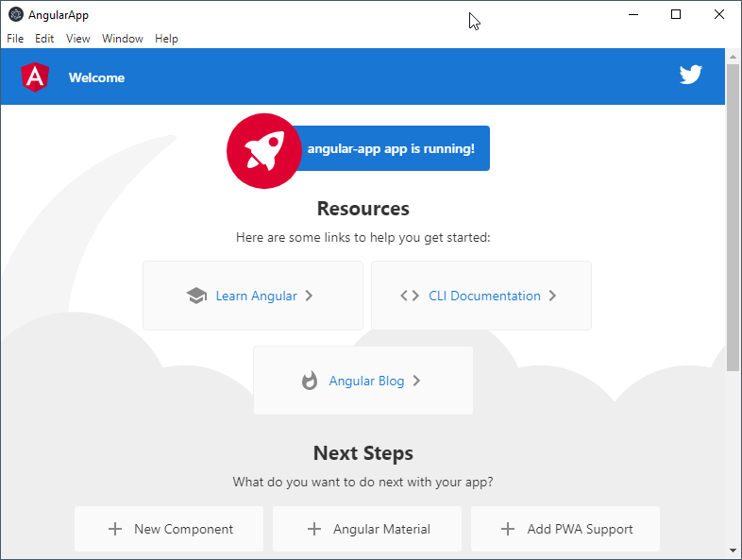Minimize the AngularApp window
This screenshot has width=742, height=560.
pos(633,15)
